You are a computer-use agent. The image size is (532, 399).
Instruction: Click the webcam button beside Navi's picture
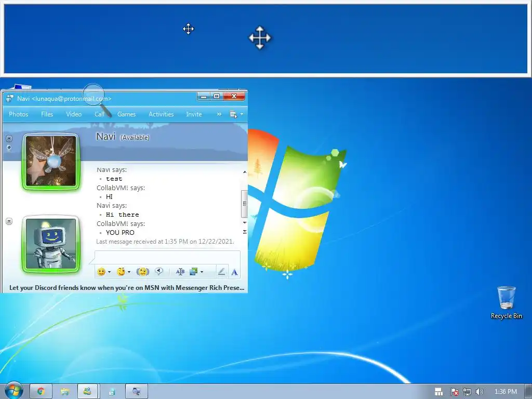pos(9,148)
